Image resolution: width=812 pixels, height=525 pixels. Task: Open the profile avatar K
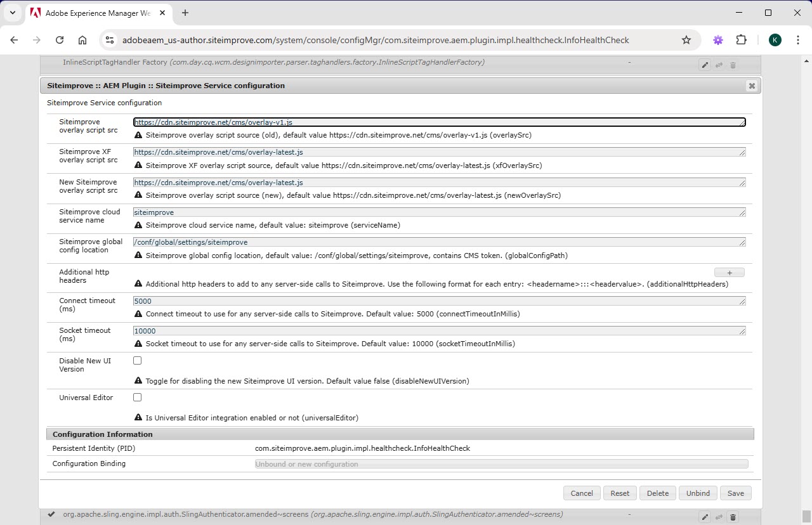pyautogui.click(x=775, y=40)
